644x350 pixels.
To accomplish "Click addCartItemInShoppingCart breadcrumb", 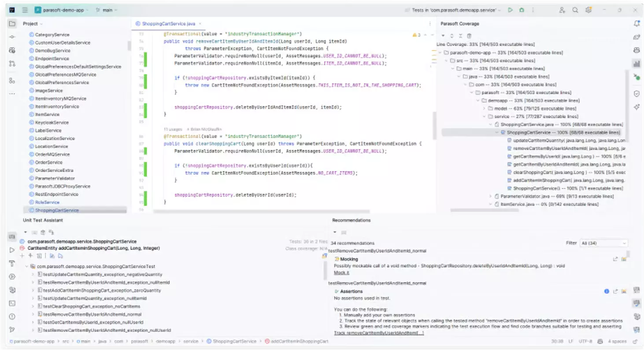I will pos(296,342).
